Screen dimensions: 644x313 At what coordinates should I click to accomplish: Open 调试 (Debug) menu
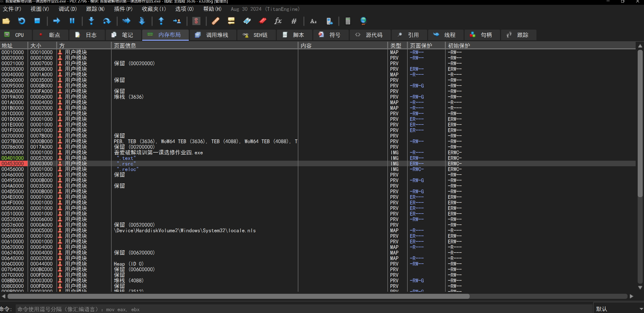(x=63, y=9)
